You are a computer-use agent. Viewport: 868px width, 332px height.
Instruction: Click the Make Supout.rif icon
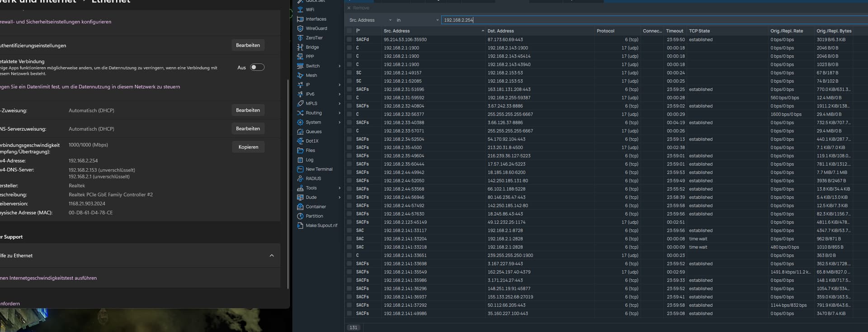[300, 226]
